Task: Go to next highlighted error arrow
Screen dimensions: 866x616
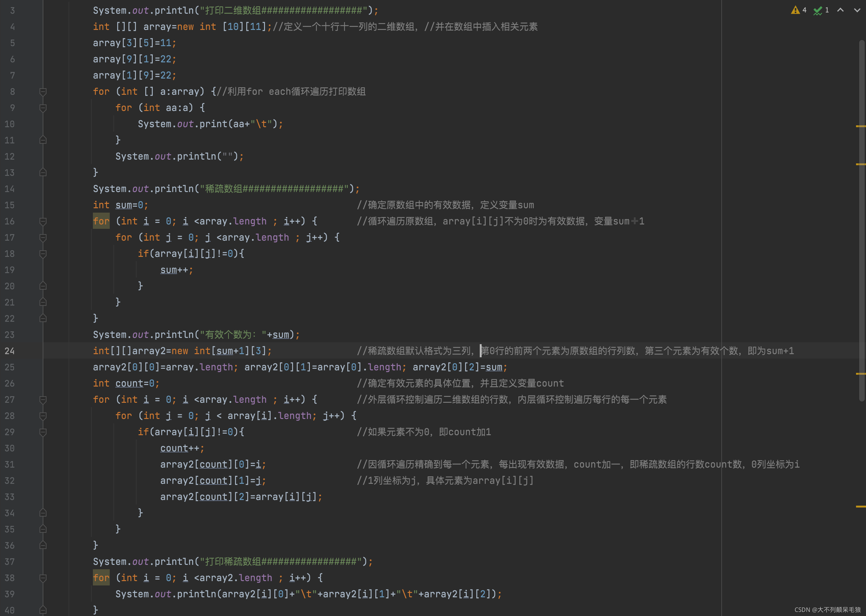Action: [x=857, y=10]
